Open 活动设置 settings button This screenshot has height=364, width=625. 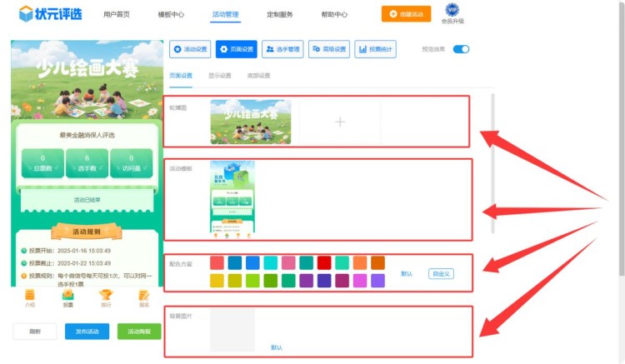(190, 49)
